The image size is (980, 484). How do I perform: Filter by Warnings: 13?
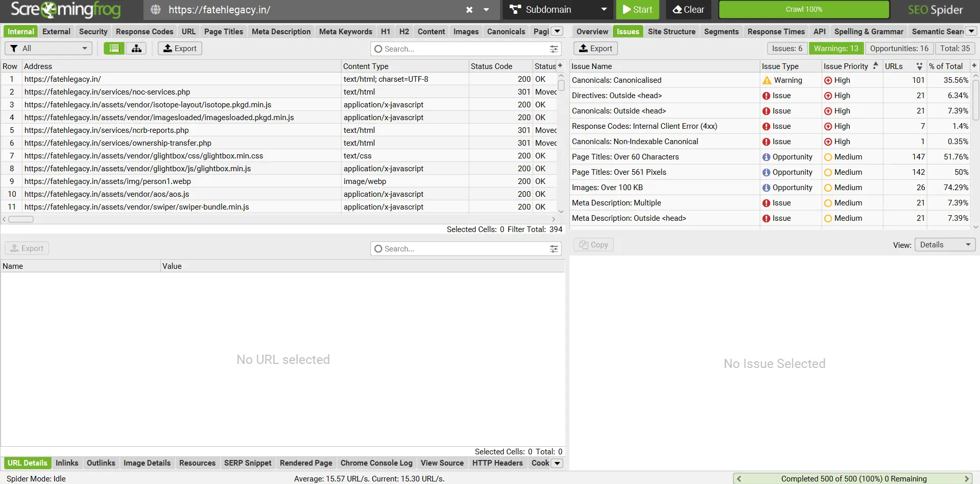click(x=836, y=49)
